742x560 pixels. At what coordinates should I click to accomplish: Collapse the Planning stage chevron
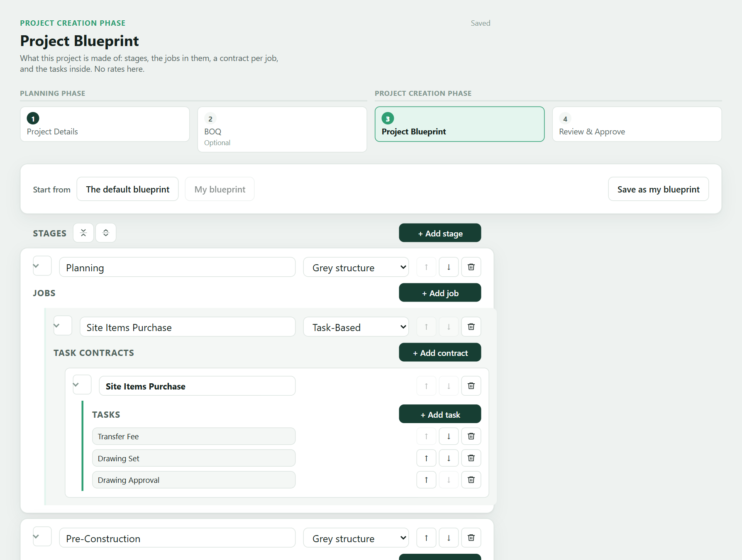click(42, 266)
